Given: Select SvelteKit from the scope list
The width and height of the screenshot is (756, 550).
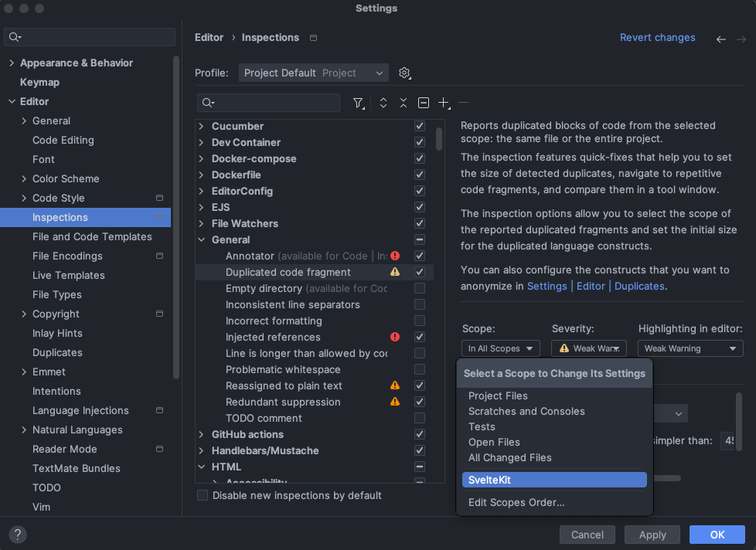Looking at the screenshot, I should 553,480.
